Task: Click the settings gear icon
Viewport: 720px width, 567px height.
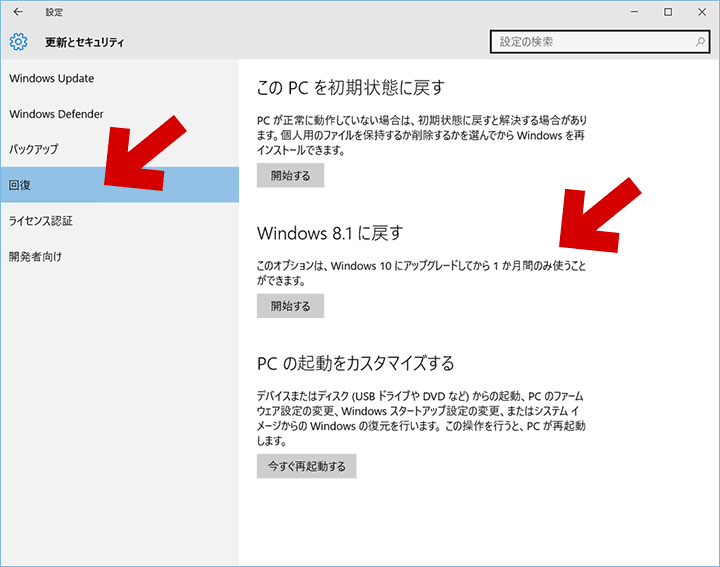Action: (18, 42)
